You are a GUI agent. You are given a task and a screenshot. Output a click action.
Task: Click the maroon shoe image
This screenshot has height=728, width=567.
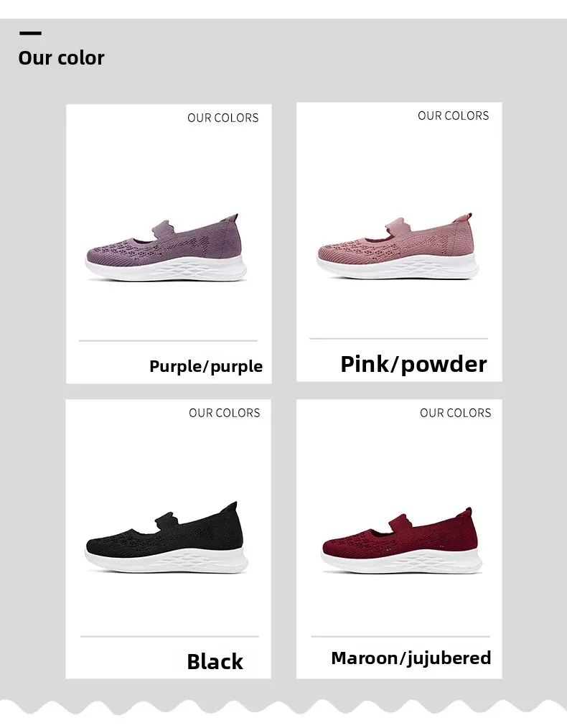[x=401, y=541]
